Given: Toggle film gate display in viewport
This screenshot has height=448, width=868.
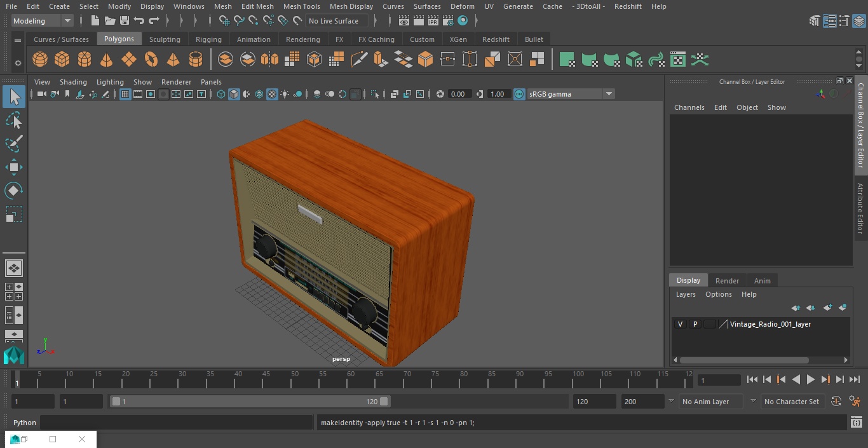Looking at the screenshot, I should click(x=138, y=94).
